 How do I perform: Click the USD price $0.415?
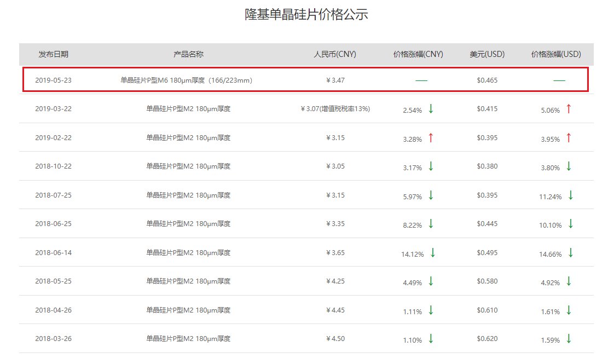pos(487,109)
